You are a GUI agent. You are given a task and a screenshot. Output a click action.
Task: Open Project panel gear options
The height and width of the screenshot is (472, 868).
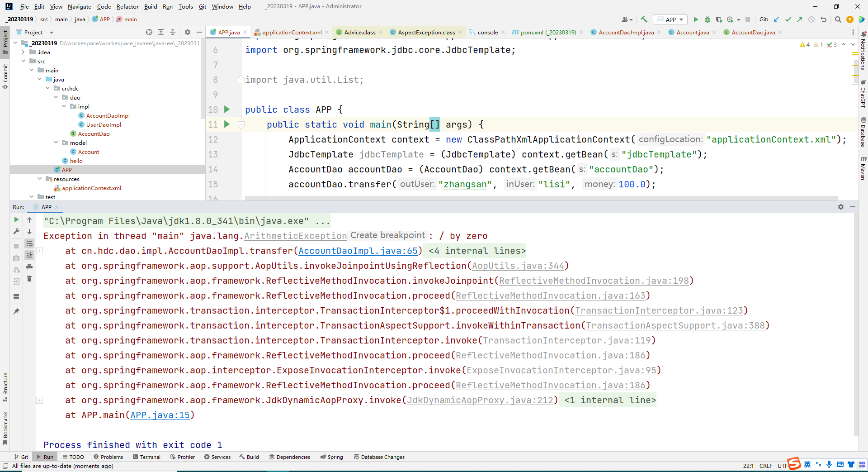click(188, 32)
